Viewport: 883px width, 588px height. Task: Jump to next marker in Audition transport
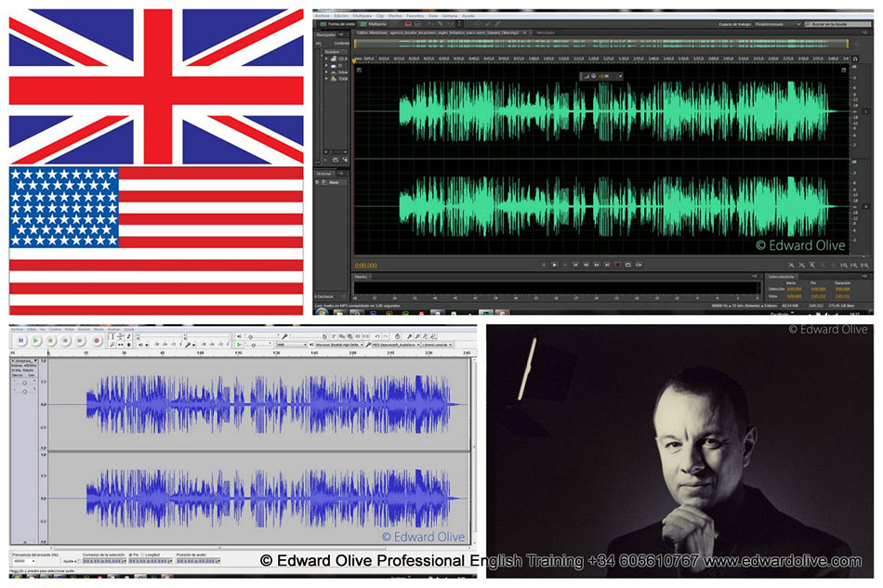pos(607,265)
